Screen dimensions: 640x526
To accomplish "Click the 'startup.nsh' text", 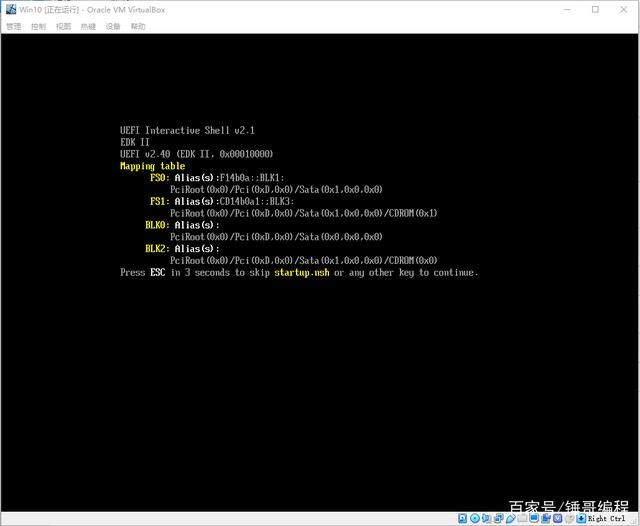I will [302, 272].
